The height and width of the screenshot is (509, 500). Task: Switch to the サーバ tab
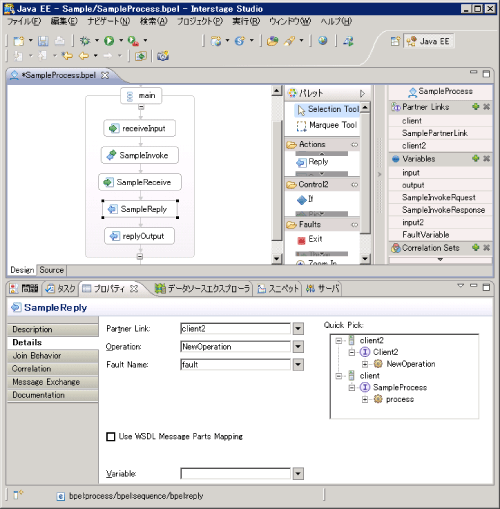(x=323, y=289)
